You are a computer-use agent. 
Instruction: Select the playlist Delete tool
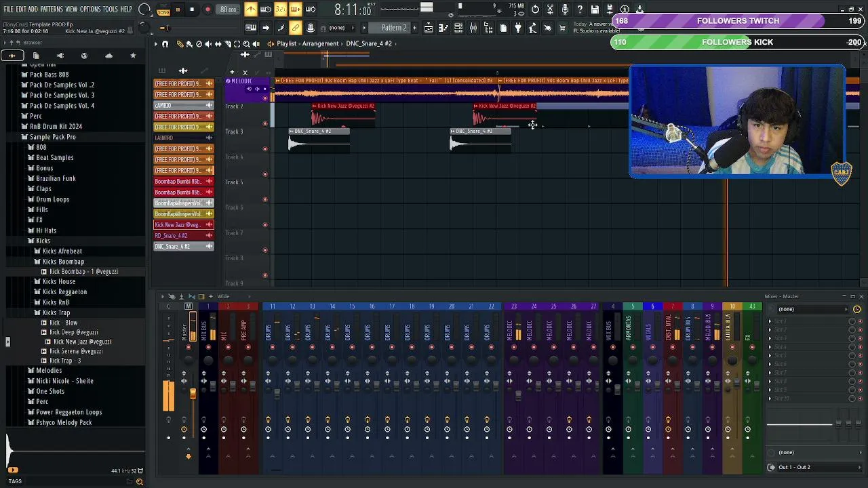[199, 43]
